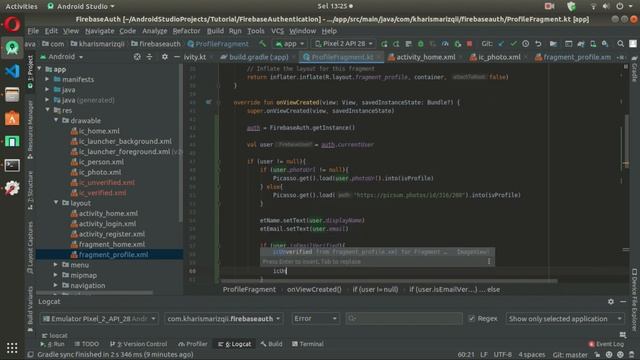Screen dimensions: 640x360
Task: Open the Emulator Pixel_2_API_28 device dropdown
Action: (x=99, y=318)
